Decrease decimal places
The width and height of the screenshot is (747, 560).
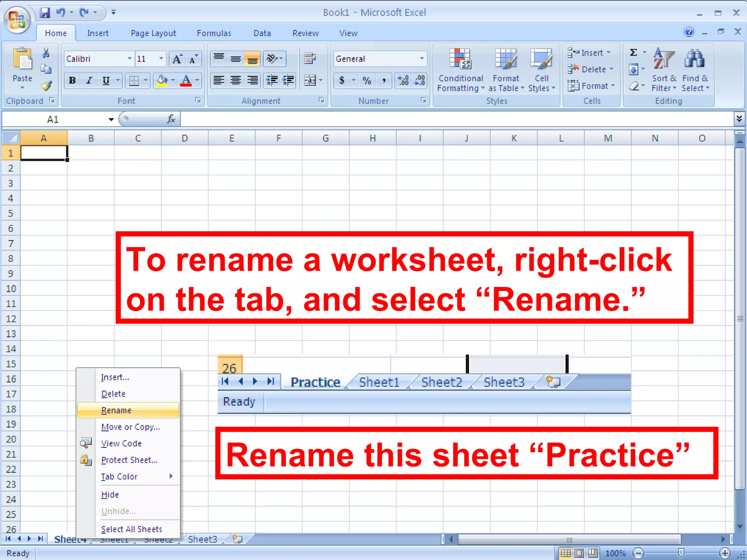[419, 81]
